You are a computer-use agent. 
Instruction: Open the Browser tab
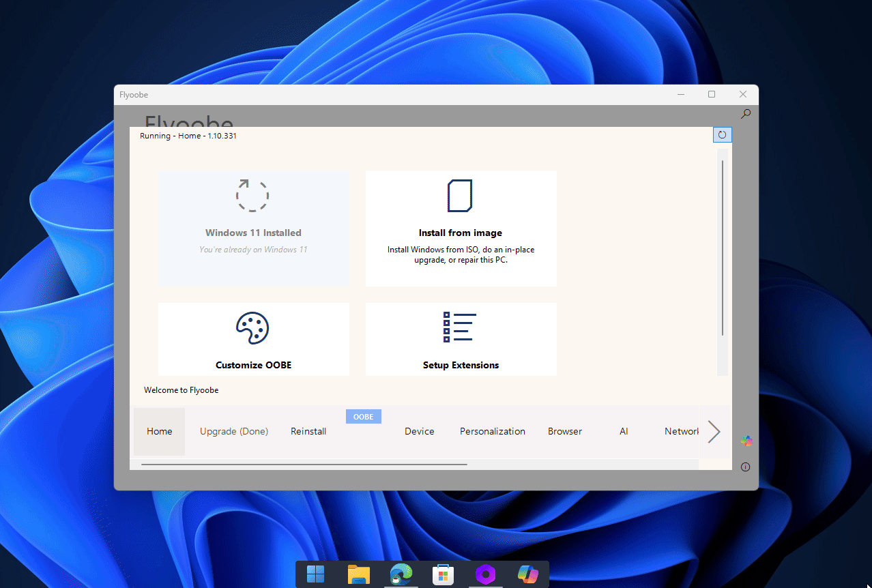[564, 431]
